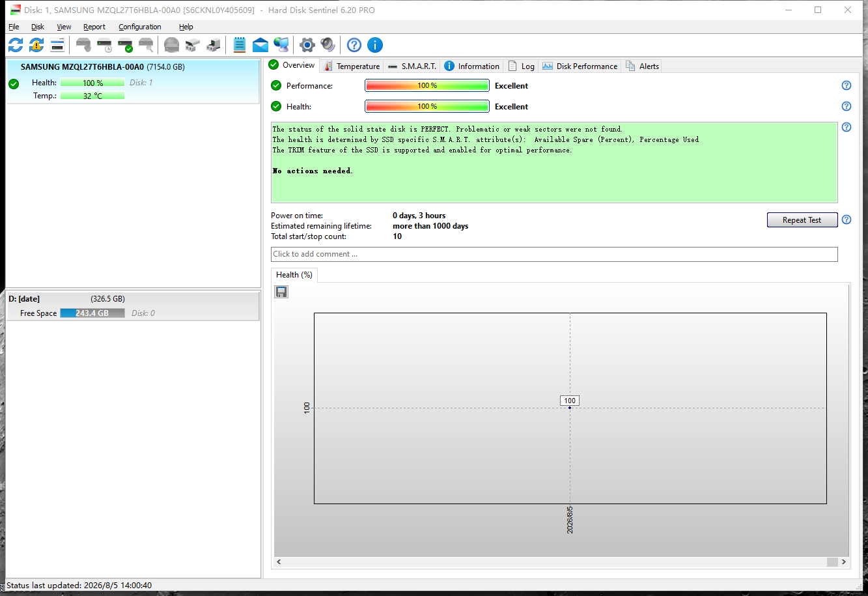
Task: Click the help icon on the Performance row
Action: coord(847,85)
